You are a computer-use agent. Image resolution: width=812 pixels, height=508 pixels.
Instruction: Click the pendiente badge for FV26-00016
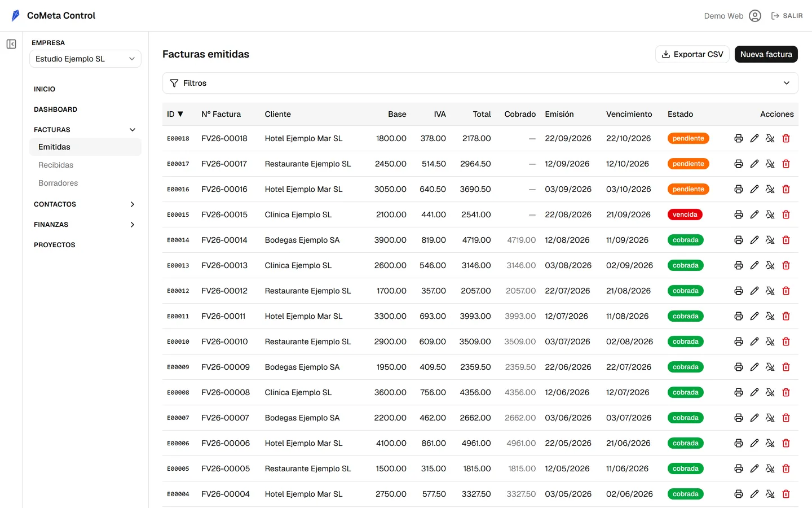tap(689, 189)
